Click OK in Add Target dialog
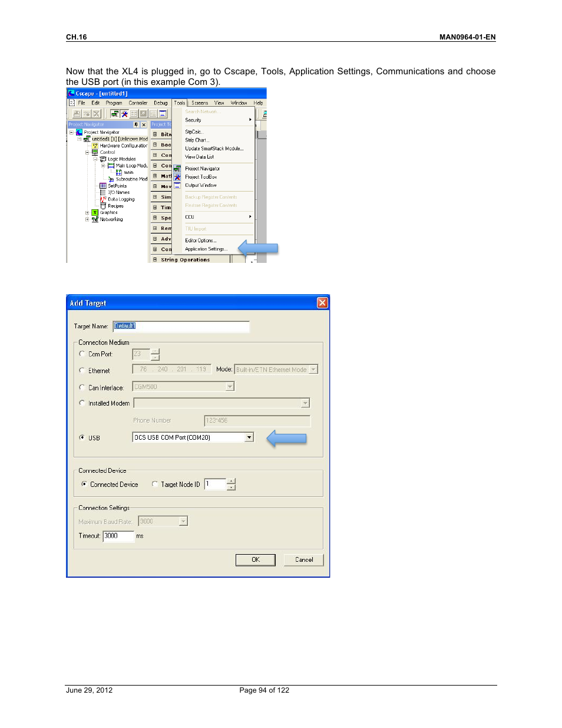Viewport: 562px width, 728px height. (256, 559)
